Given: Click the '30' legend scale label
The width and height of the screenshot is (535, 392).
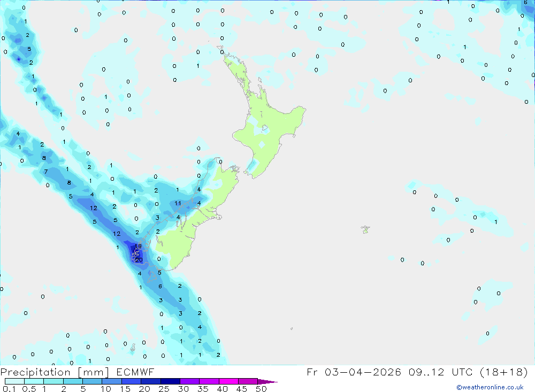Looking at the screenshot, I should (183, 389).
